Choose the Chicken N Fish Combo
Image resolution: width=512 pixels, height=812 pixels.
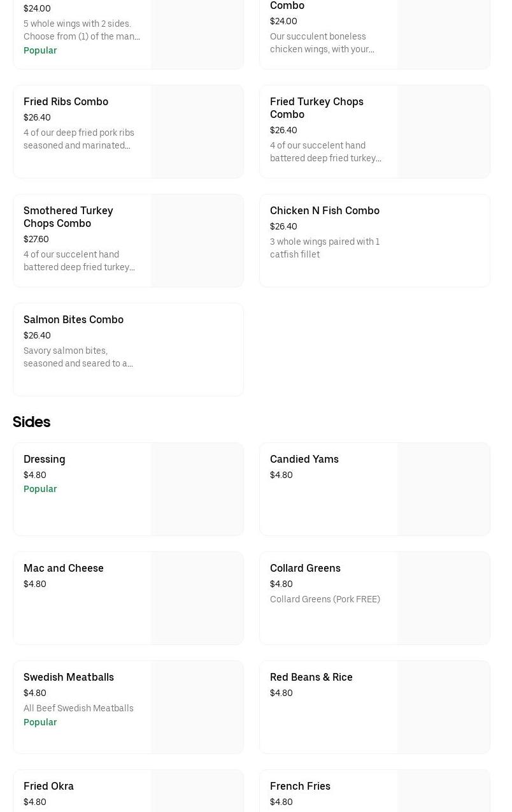click(x=324, y=211)
